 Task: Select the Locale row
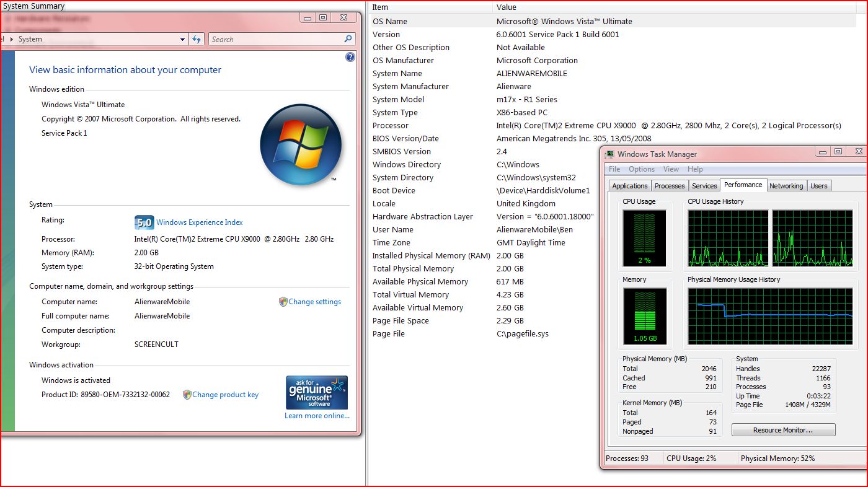pyautogui.click(x=485, y=203)
